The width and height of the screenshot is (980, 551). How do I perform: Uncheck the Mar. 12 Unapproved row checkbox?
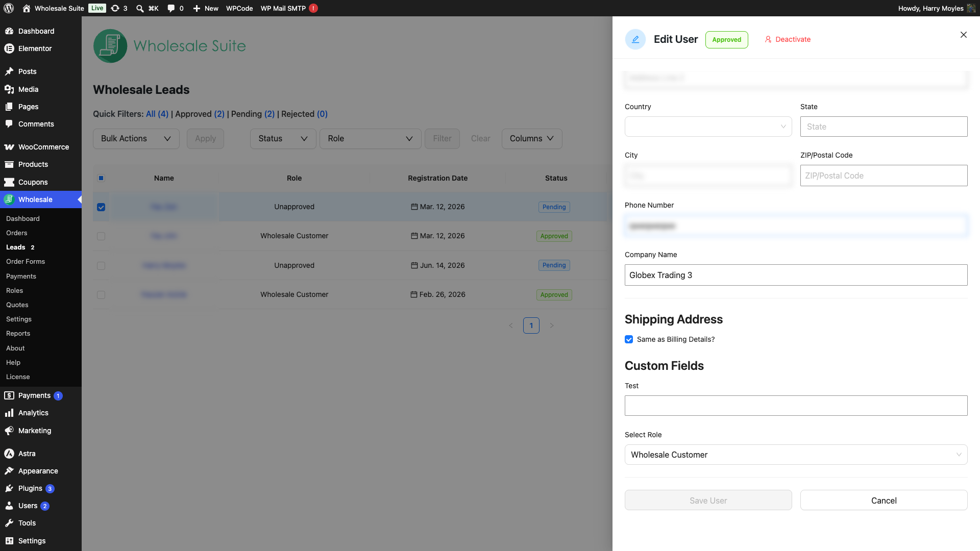(101, 207)
